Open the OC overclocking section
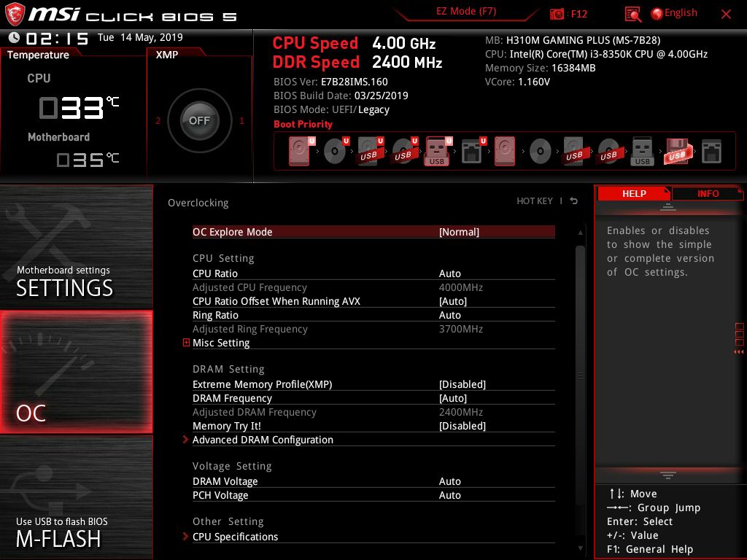The width and height of the screenshot is (747, 560). coord(76,372)
